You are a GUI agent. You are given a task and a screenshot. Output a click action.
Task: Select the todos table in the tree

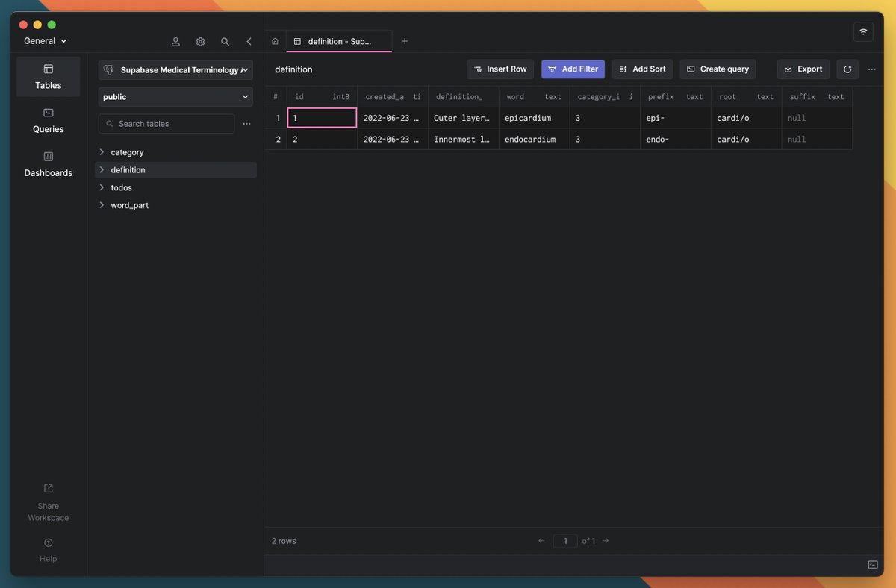click(175, 187)
